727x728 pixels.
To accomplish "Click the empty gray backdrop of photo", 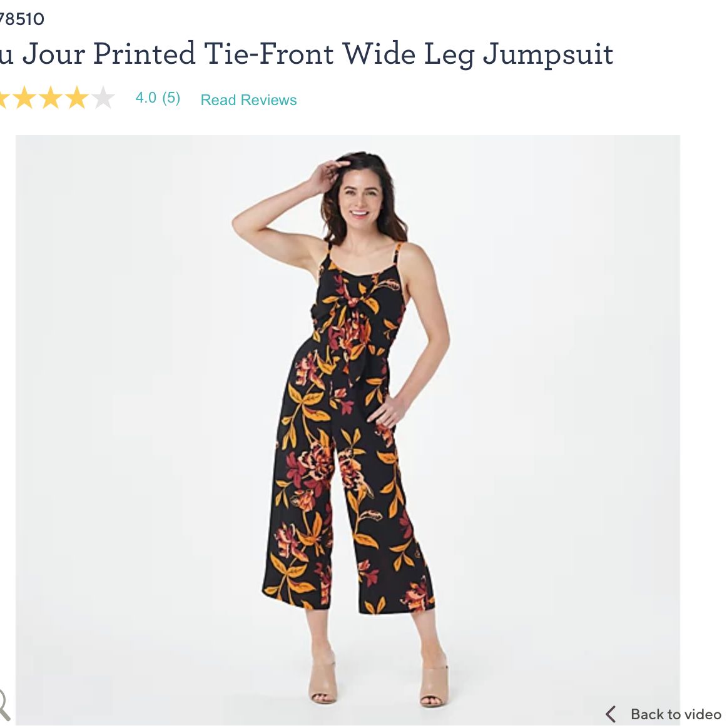I will click(x=557, y=372).
